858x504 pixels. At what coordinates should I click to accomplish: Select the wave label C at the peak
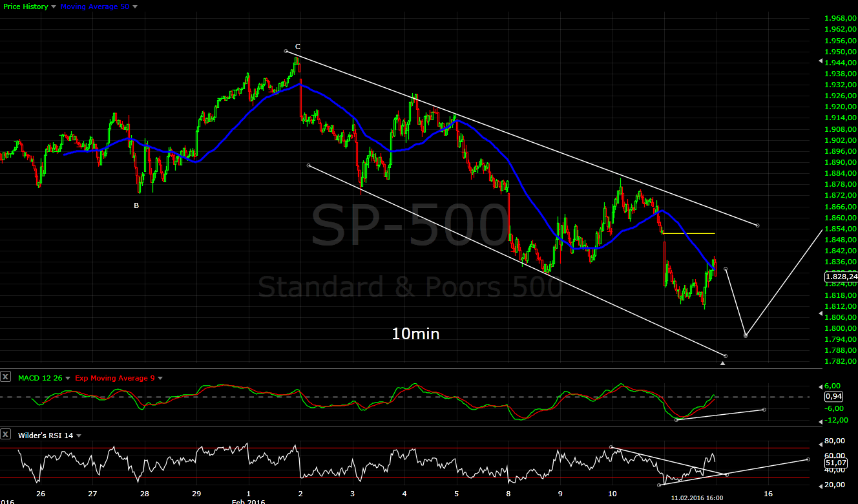297,47
